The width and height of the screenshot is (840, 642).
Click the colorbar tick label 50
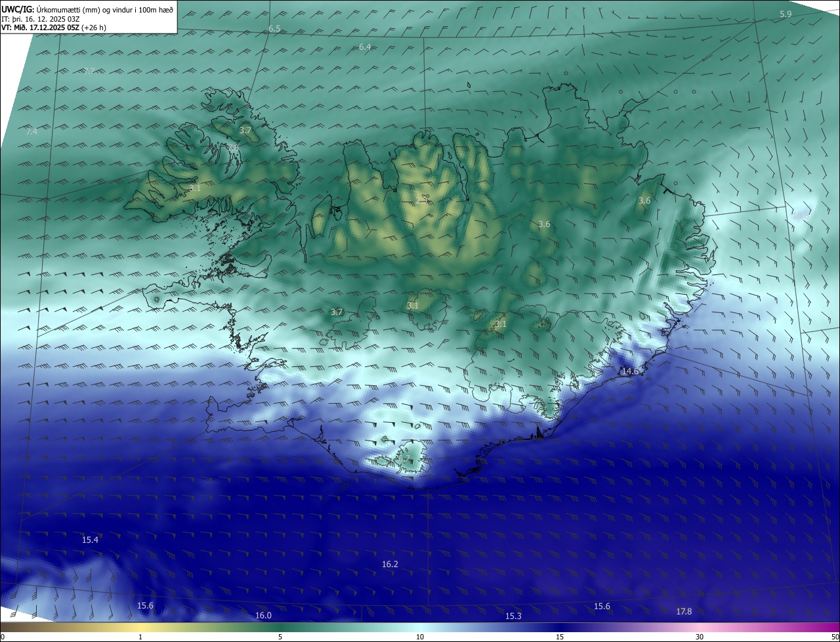835,637
